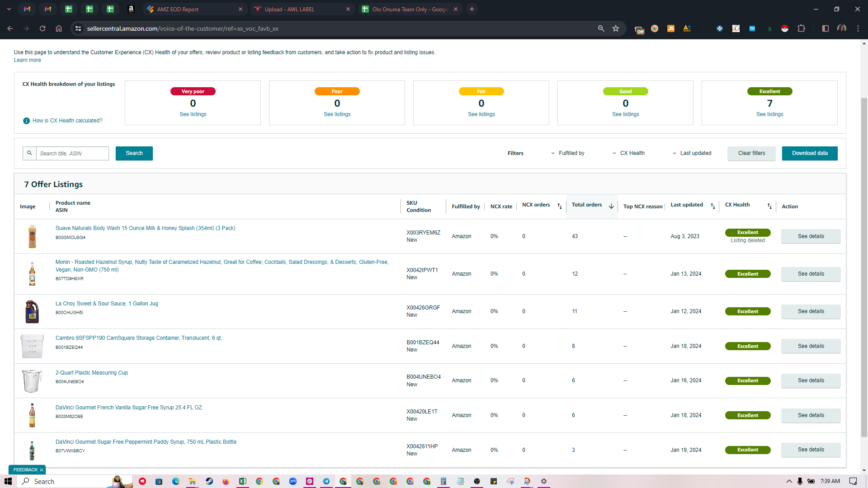The width and height of the screenshot is (868, 488).
Task: Focus the Search title, ASIN field
Action: pyautogui.click(x=72, y=153)
